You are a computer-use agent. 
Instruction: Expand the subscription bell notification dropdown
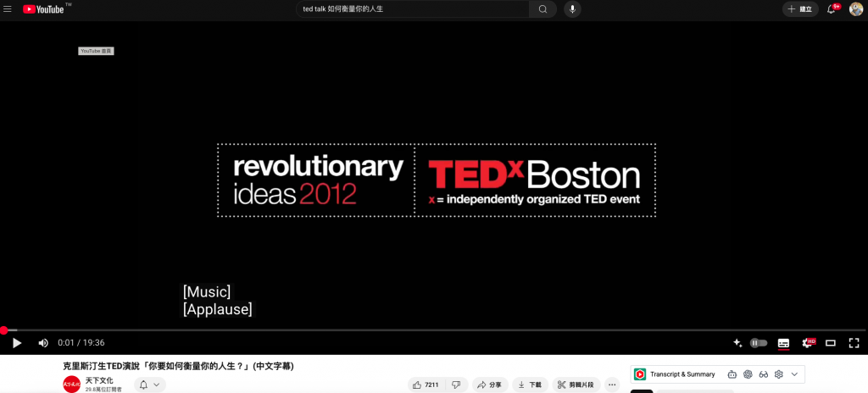click(x=150, y=385)
